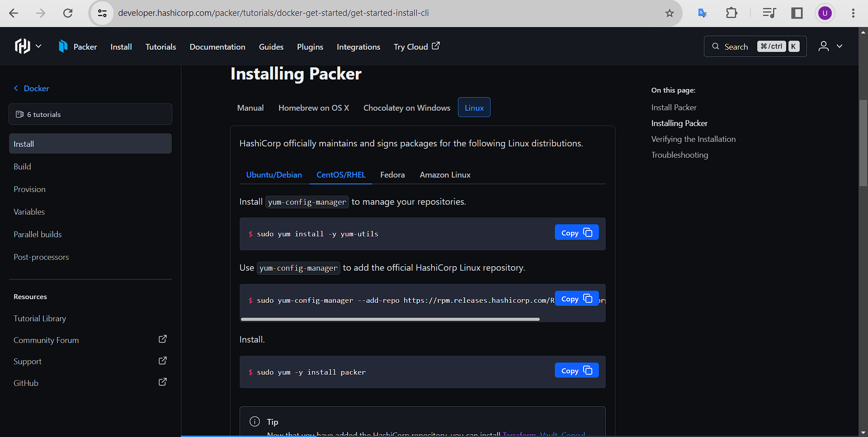868x437 pixels.
Task: Open the GitHub external-link icon in sidebar
Action: click(162, 382)
